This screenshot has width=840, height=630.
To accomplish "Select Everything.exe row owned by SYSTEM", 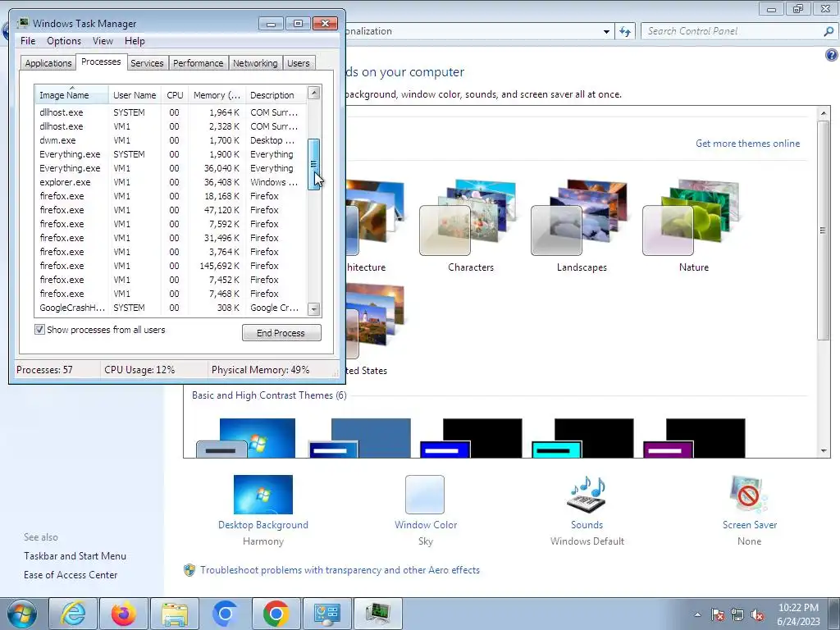I will pyautogui.click(x=171, y=154).
